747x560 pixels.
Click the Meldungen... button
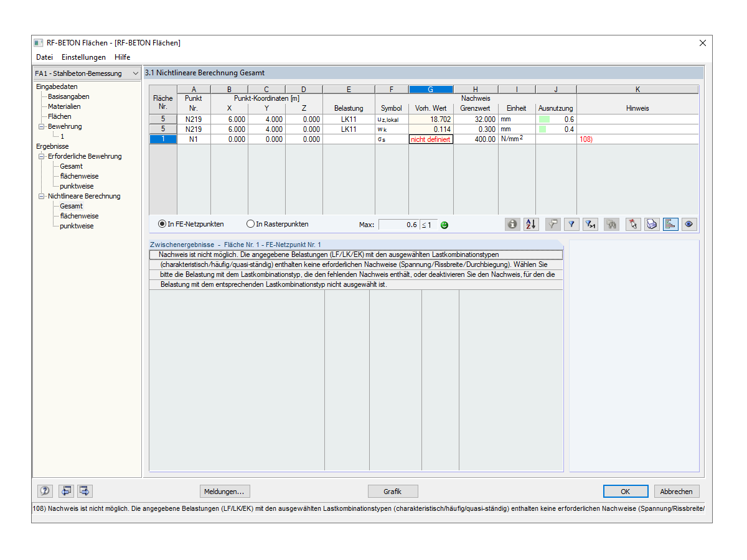tap(225, 492)
